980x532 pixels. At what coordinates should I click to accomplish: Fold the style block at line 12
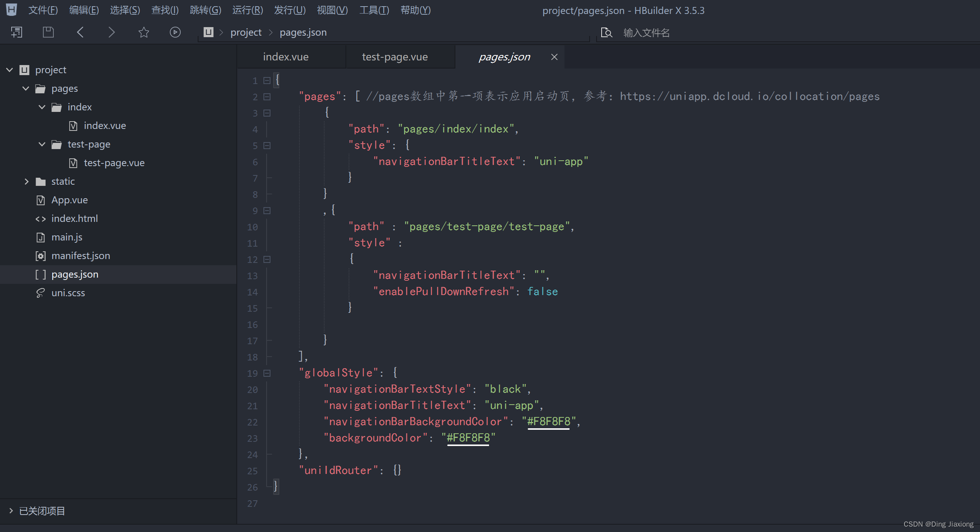click(267, 259)
